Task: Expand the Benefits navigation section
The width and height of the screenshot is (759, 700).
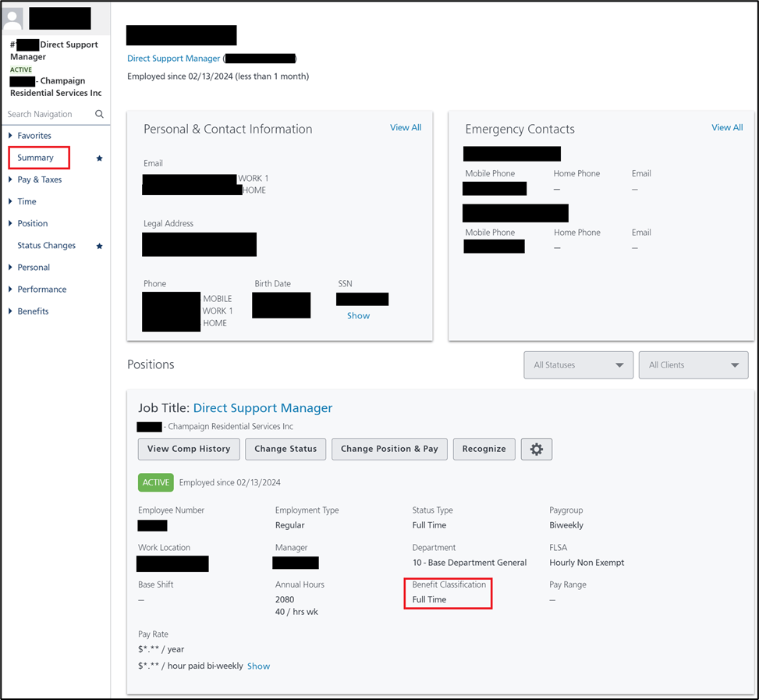Action: pyautogui.click(x=32, y=311)
